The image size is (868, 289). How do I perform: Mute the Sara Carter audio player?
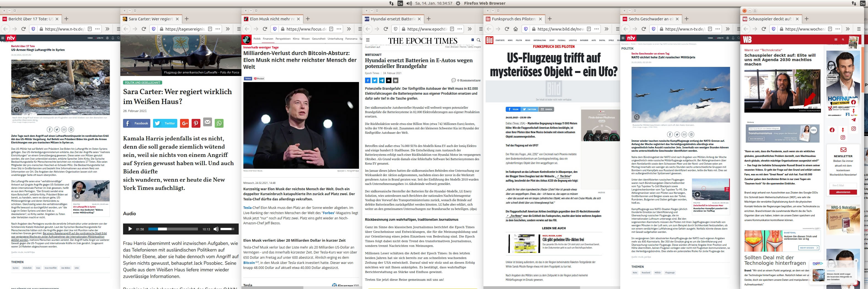(x=216, y=229)
